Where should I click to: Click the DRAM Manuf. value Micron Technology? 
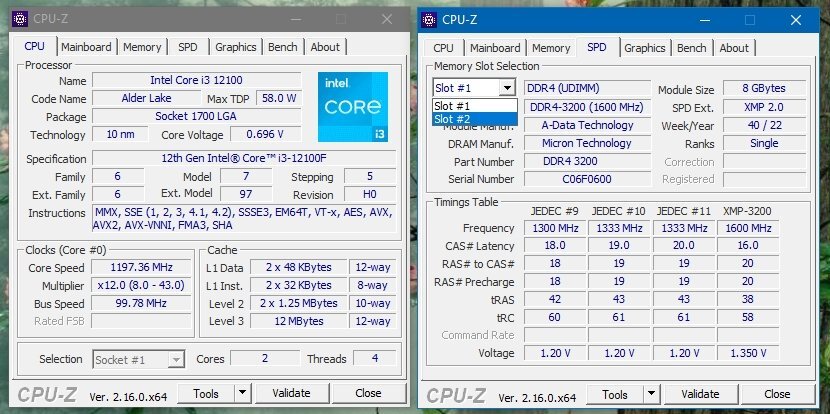[x=587, y=143]
